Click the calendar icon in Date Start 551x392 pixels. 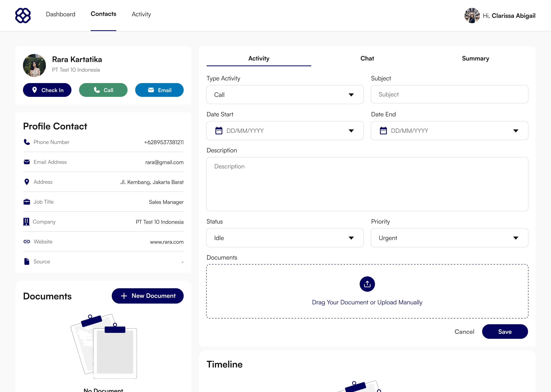coord(219,131)
